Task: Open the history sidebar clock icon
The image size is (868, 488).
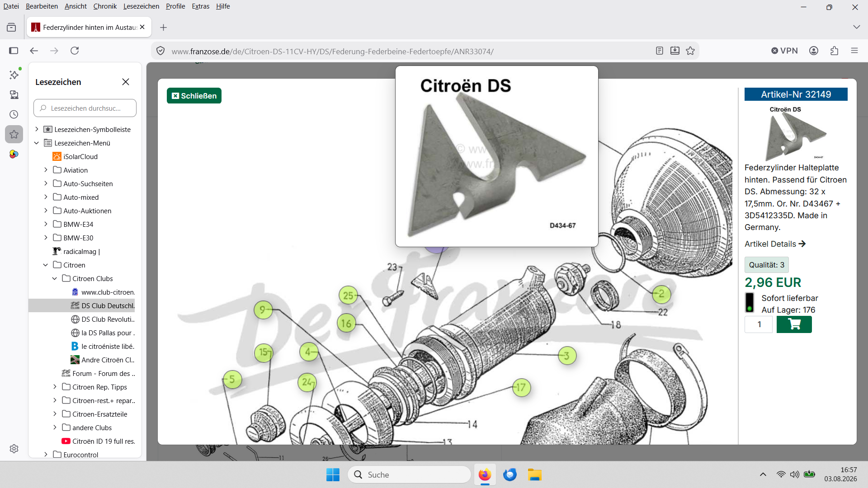Action: coord(14,114)
